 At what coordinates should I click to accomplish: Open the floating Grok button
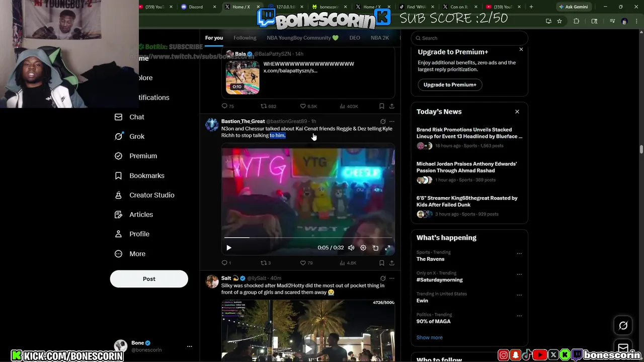coord(623,326)
